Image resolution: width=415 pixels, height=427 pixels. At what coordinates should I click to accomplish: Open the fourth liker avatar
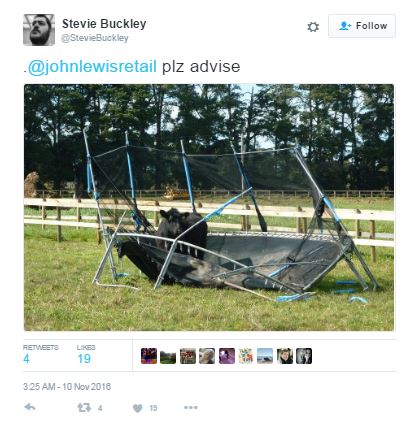click(207, 356)
